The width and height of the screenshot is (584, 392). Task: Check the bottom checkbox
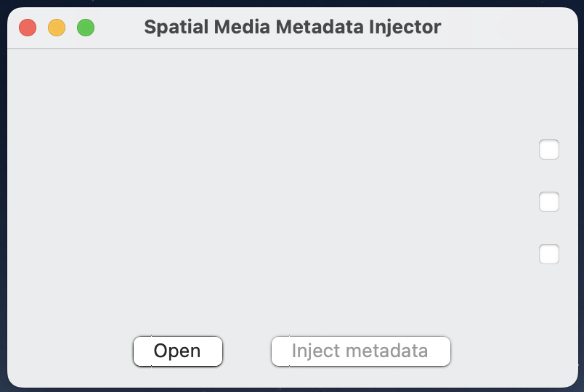(x=549, y=254)
